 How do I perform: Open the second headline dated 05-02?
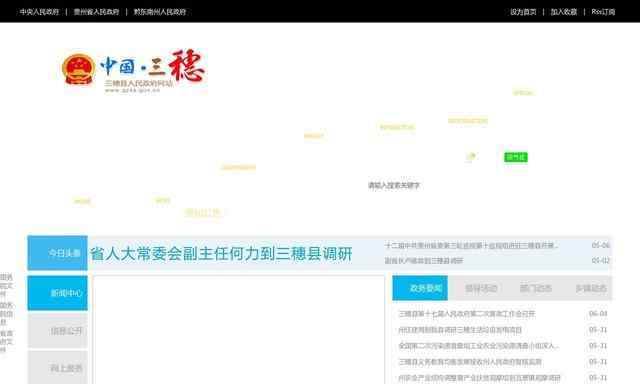424,260
